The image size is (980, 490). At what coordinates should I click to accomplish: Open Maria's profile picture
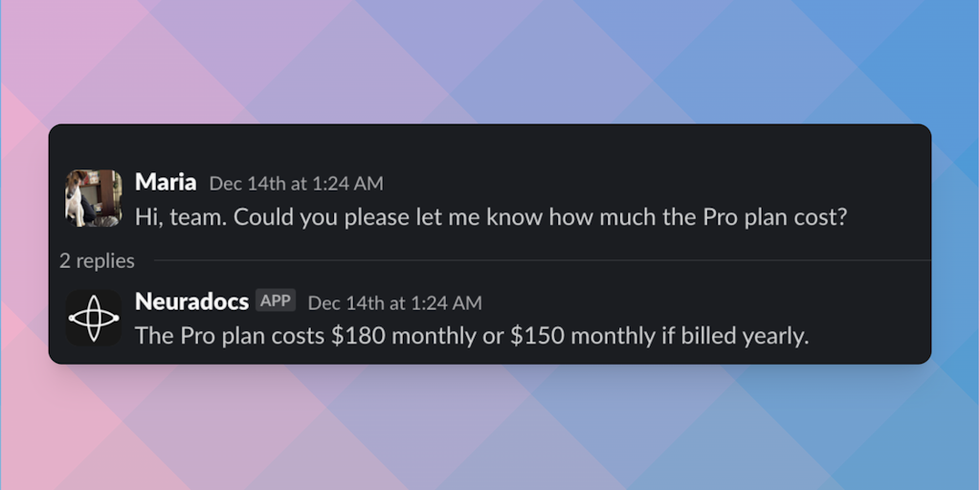point(94,198)
